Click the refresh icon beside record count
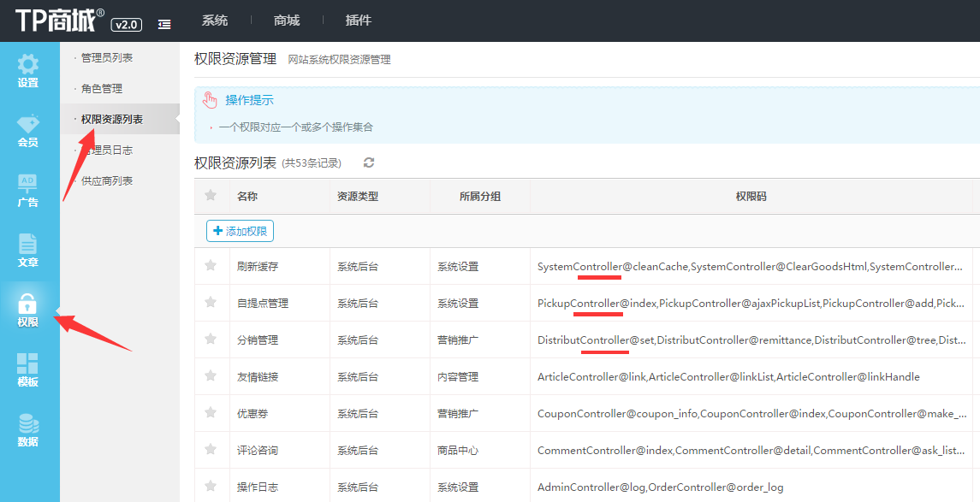Viewport: 980px width, 502px height. tap(369, 162)
